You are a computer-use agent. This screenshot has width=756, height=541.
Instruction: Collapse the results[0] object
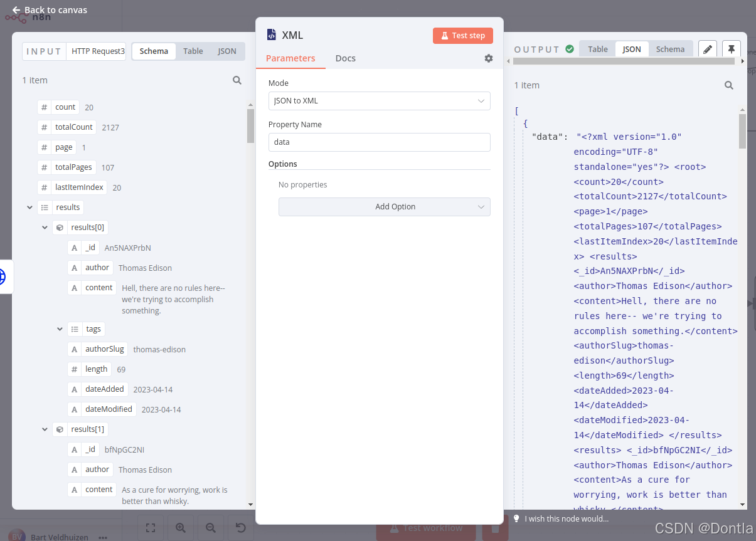point(45,228)
